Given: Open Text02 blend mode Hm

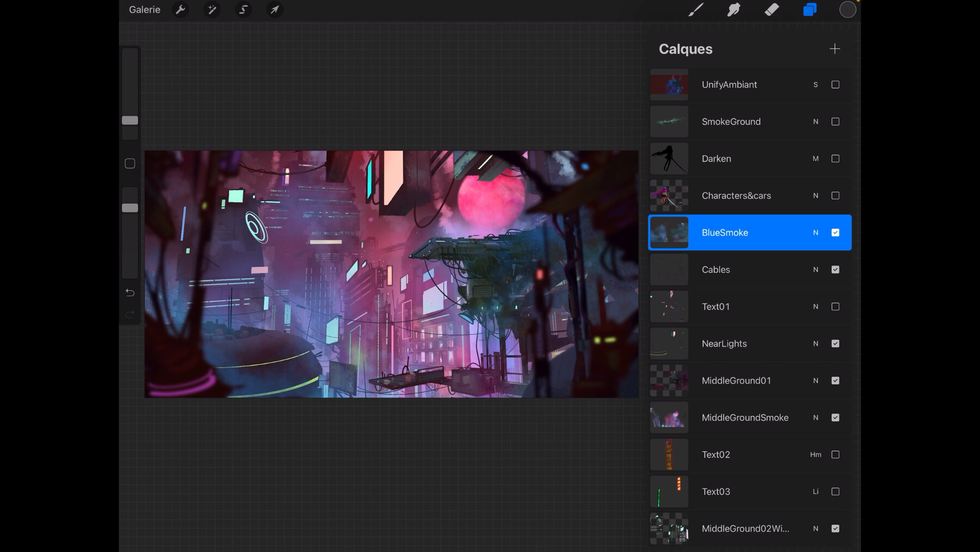Looking at the screenshot, I should pos(816,454).
